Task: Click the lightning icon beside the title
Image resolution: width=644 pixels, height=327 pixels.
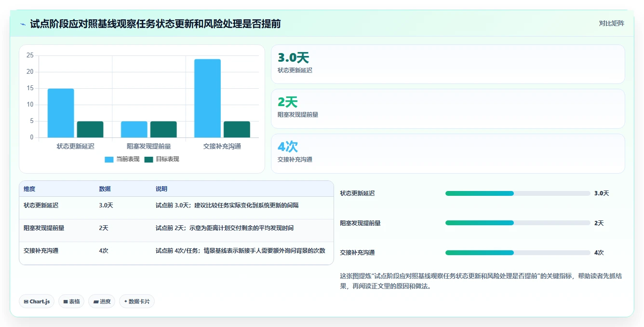Action: [x=23, y=24]
